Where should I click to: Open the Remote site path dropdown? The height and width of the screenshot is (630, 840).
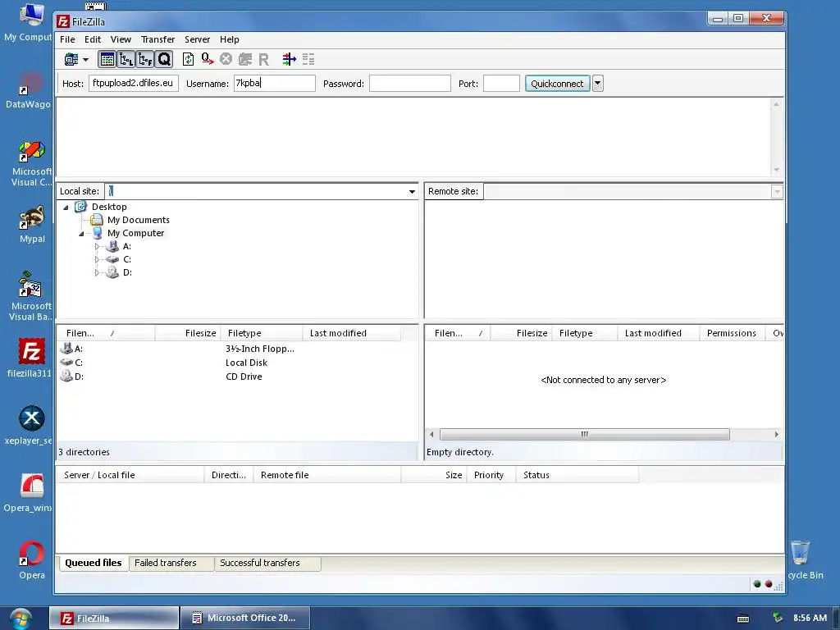click(x=777, y=192)
